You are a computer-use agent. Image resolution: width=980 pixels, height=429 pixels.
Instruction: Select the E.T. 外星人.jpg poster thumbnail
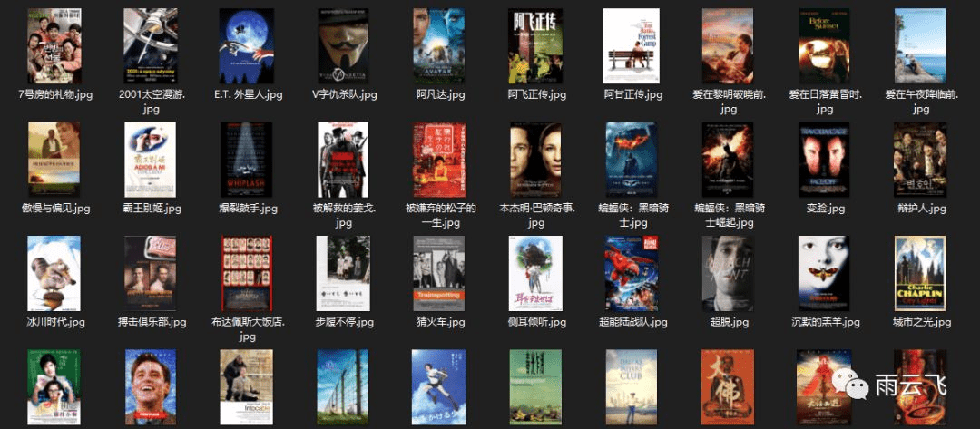(x=247, y=45)
